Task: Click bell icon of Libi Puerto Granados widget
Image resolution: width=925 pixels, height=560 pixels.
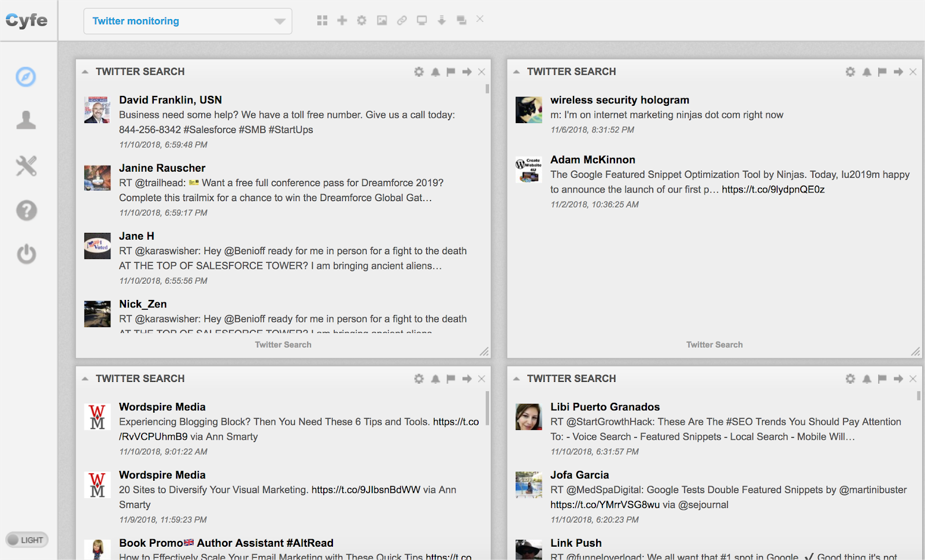Action: coord(867,379)
